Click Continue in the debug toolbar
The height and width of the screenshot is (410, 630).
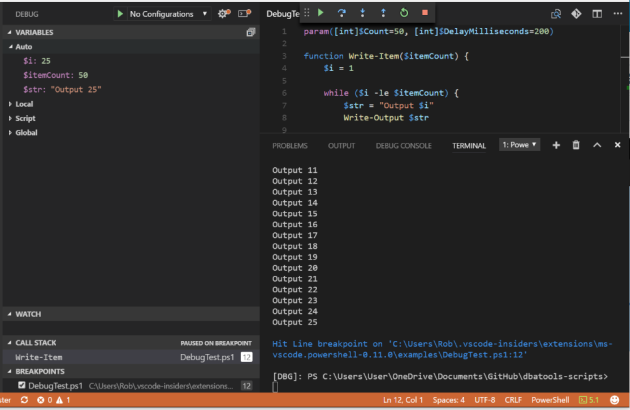tap(321, 13)
